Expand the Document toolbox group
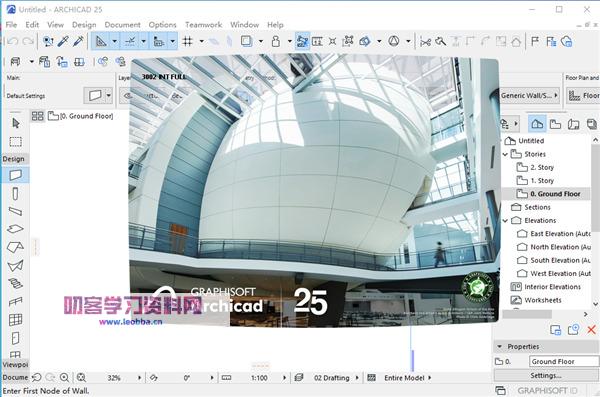 [15, 377]
